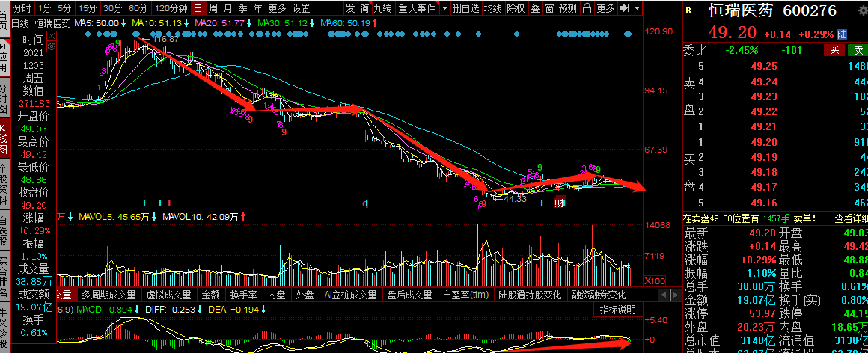Click 窗 multi-window button
This screenshot has height=353, width=868.
[x=548, y=8]
